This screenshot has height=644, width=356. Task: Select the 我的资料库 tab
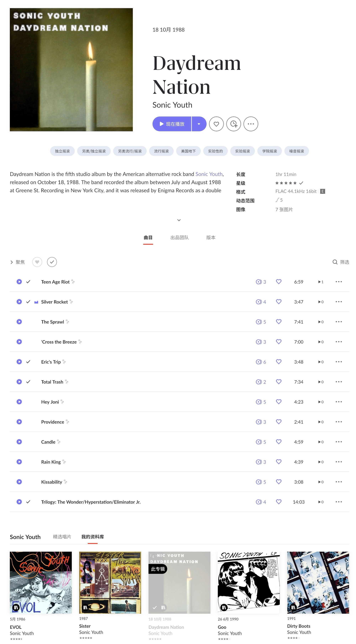coord(93,537)
